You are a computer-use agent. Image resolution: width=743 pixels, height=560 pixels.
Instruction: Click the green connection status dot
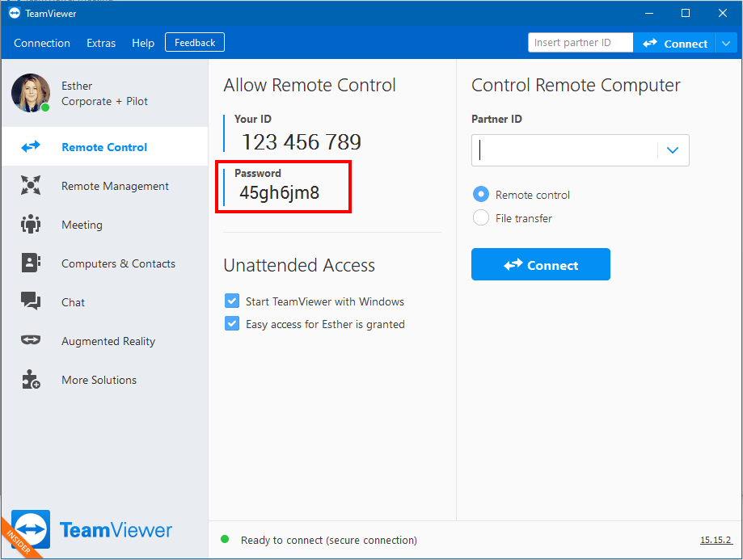(x=225, y=539)
